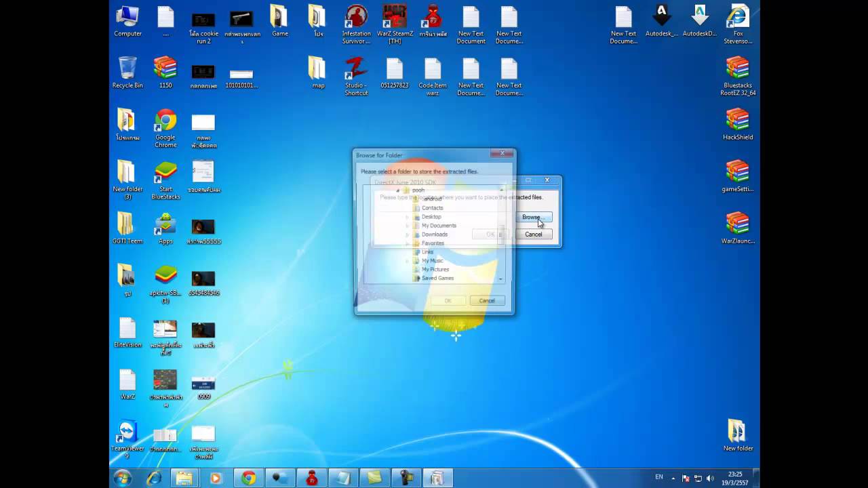Show hidden system tray icons
The image size is (868, 488).
pos(674,478)
